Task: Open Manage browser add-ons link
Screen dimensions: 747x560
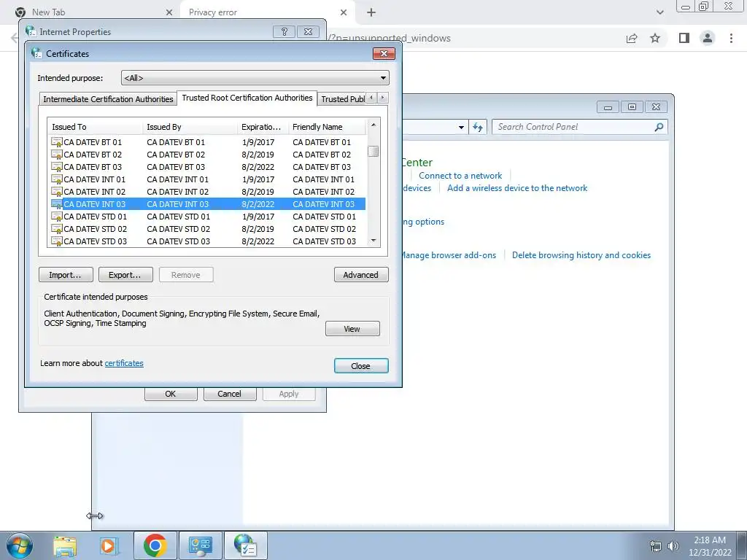Action: pyautogui.click(x=449, y=255)
